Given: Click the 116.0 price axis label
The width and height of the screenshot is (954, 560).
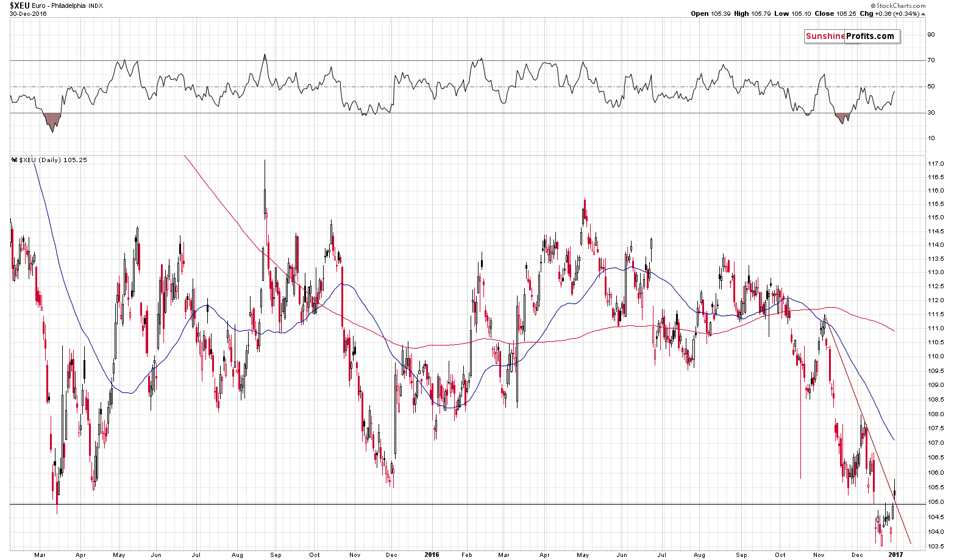Looking at the screenshot, I should (x=936, y=191).
